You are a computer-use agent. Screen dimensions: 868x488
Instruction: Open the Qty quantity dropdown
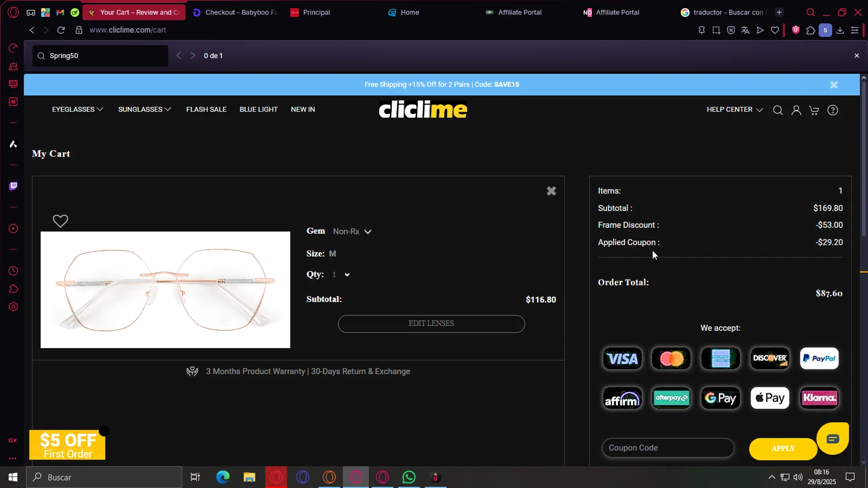click(x=341, y=275)
